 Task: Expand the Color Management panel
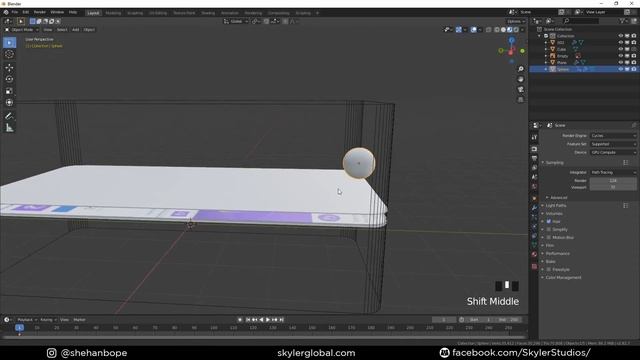563,278
